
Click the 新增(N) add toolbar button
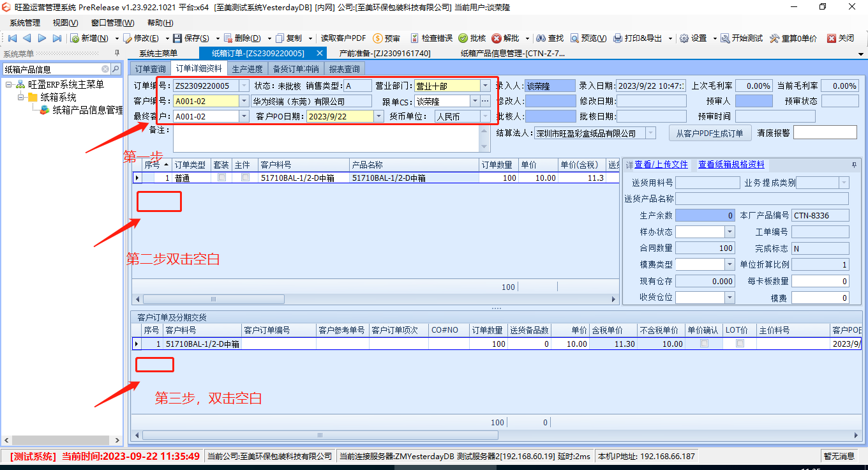click(89, 38)
